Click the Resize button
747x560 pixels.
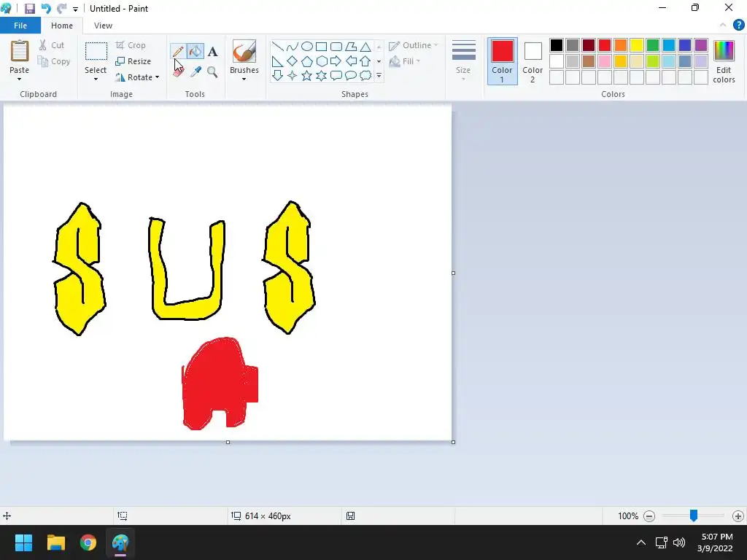pos(133,61)
